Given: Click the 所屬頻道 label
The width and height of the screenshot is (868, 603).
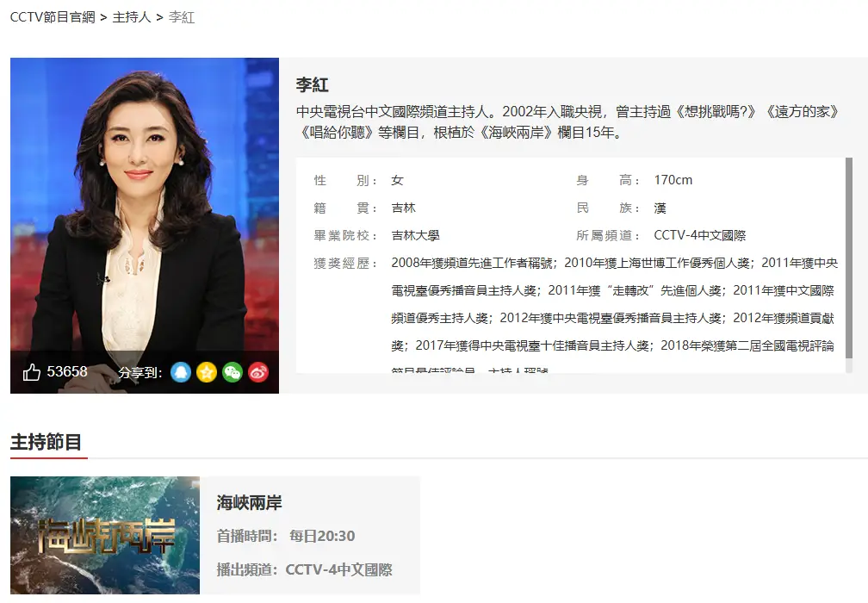Looking at the screenshot, I should coord(608,235).
